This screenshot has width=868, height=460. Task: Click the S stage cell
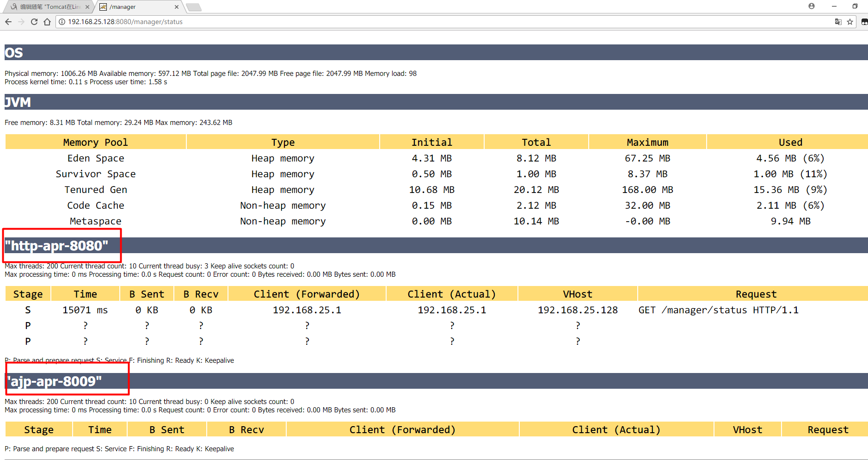coord(28,310)
